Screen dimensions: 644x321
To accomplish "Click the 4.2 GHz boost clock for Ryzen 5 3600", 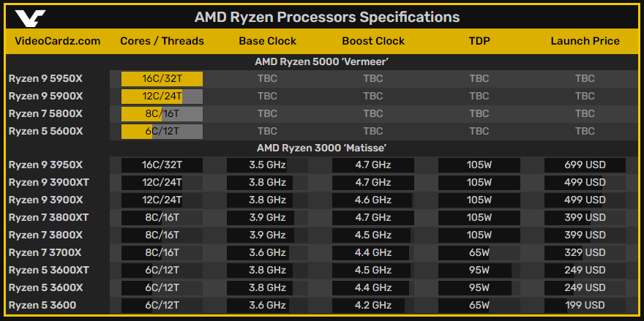I will (373, 305).
